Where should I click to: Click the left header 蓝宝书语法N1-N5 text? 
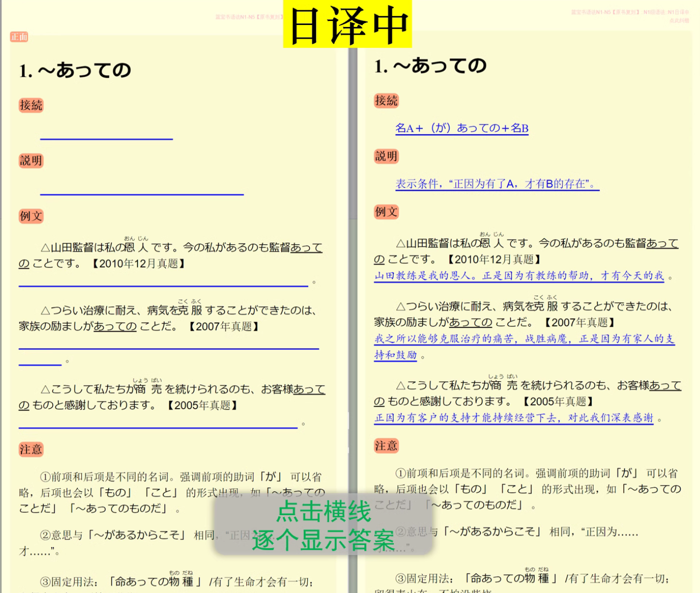pyautogui.click(x=248, y=17)
